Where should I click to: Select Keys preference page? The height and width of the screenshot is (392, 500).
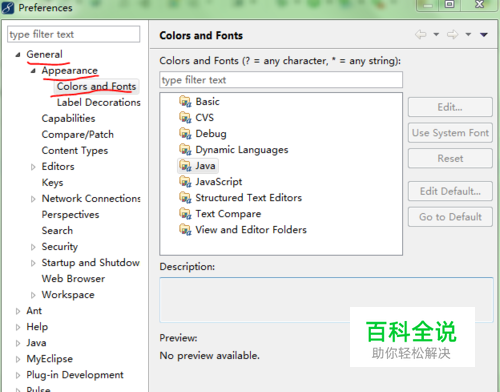coord(52,182)
